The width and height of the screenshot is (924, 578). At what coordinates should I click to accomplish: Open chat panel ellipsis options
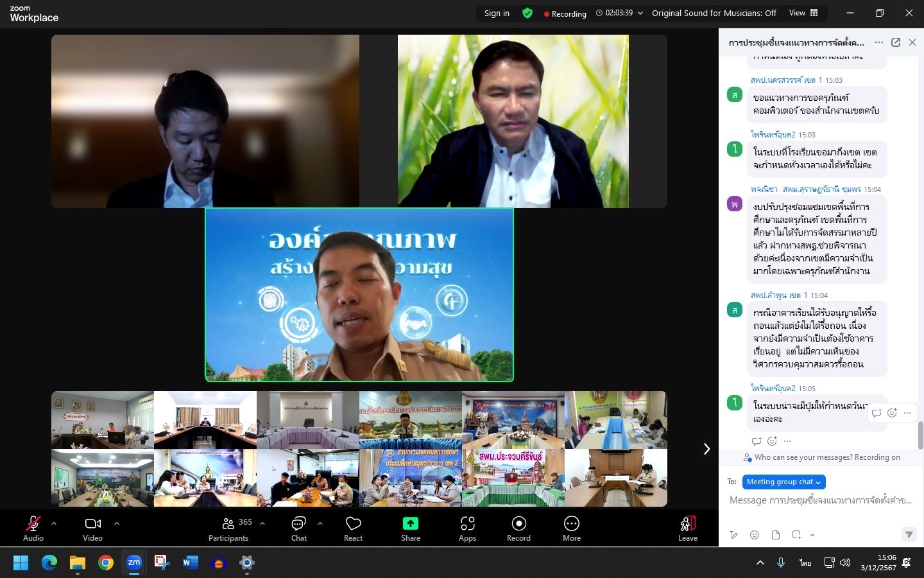tap(879, 42)
